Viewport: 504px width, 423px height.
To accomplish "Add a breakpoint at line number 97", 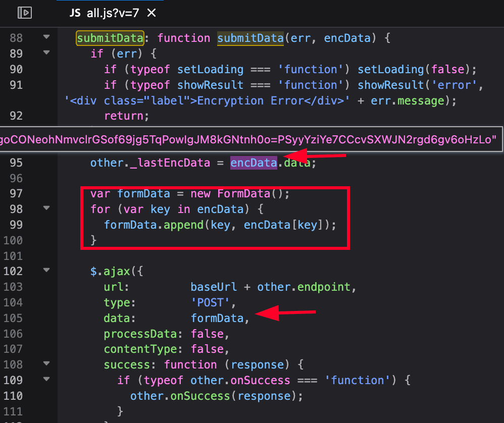I will pos(16,193).
